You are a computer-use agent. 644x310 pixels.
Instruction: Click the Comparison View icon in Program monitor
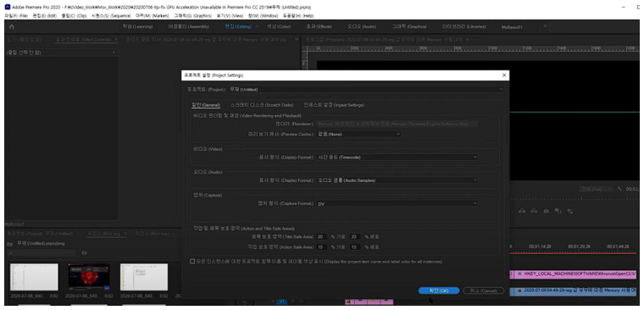[x=558, y=211]
